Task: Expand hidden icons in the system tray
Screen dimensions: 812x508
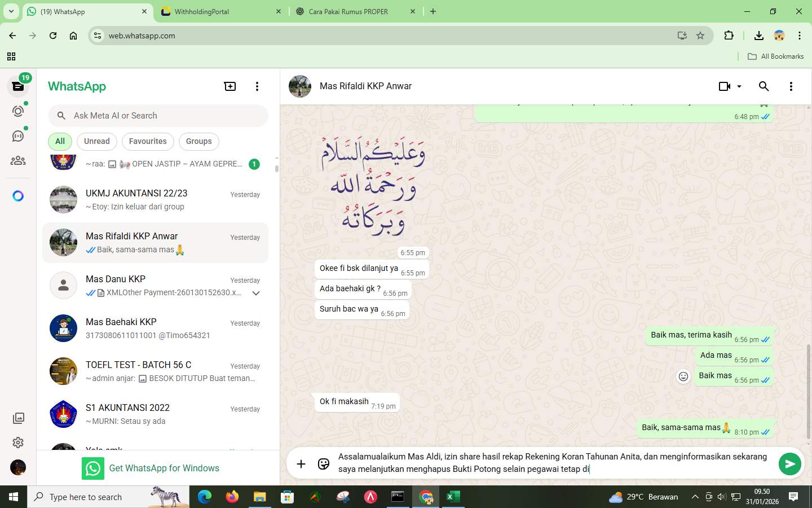Action: 695,497
